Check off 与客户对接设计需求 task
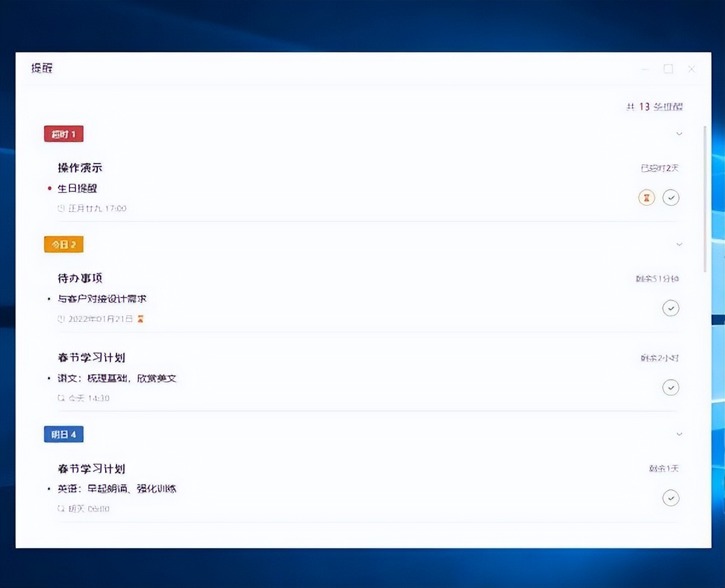The image size is (725, 588). [671, 308]
